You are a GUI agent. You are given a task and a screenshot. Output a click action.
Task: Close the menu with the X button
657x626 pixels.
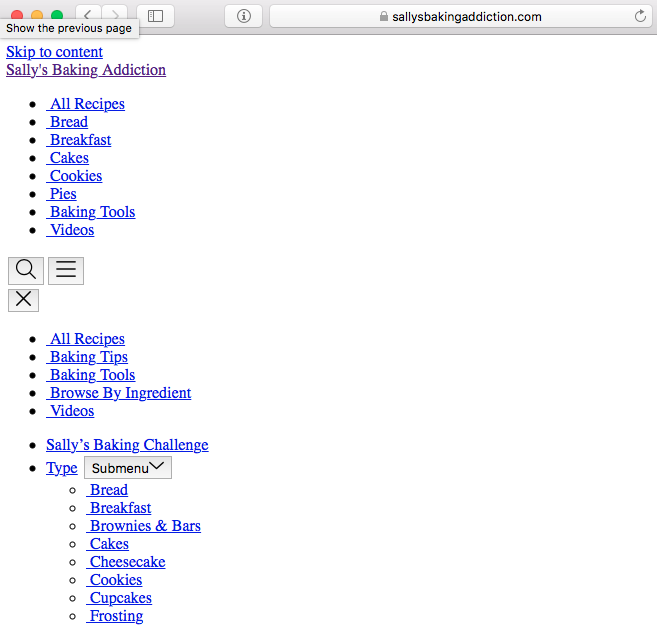[x=23, y=300]
